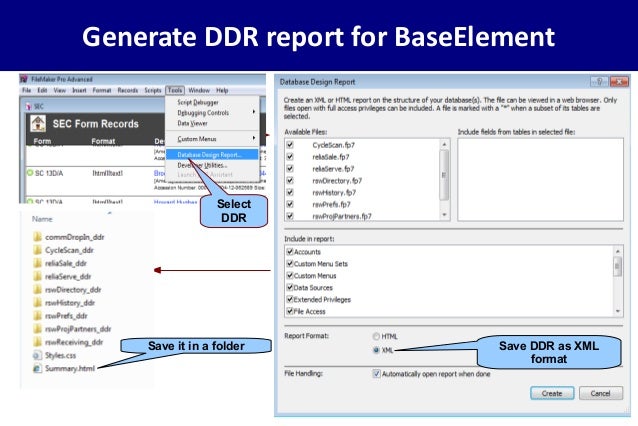The width and height of the screenshot is (638, 426).
Task: Click Available Files scroll up arrow
Action: [444, 144]
